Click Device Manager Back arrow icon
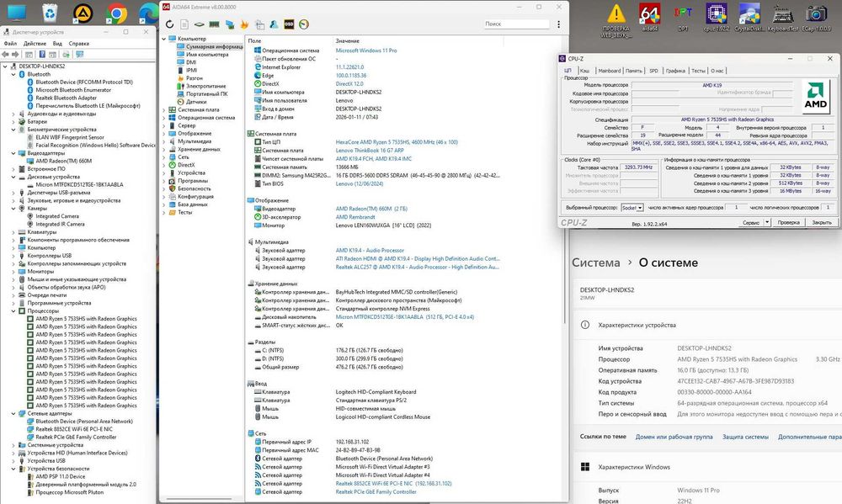Image resolution: width=842 pixels, height=504 pixels. pos(5,54)
